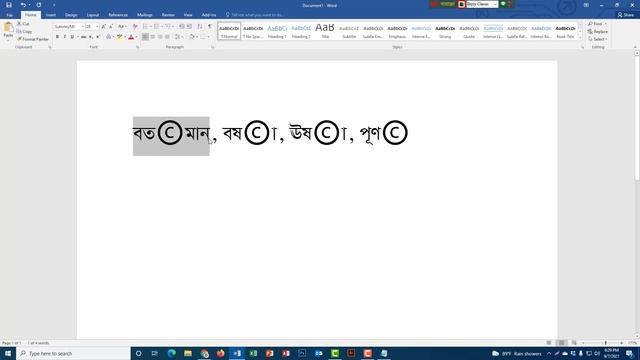Apply the No Spacing style
Viewport: 640px width, 360px height.
tap(253, 31)
